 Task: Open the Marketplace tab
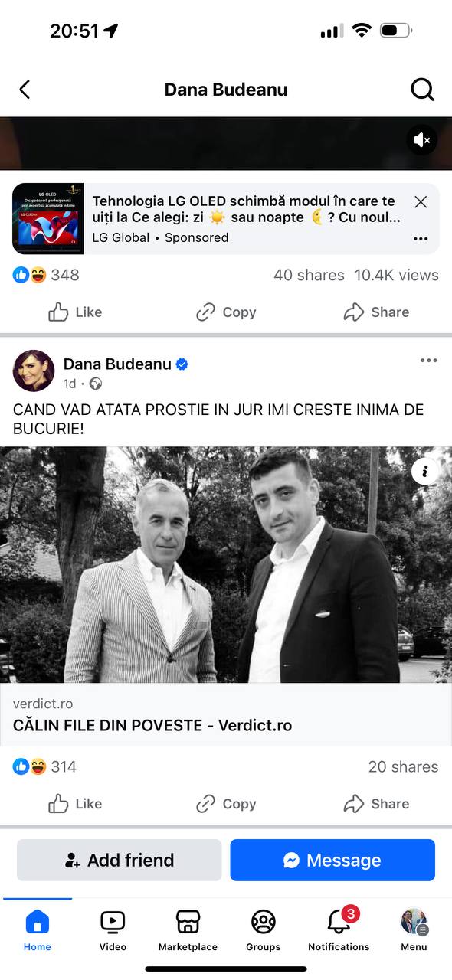188,930
